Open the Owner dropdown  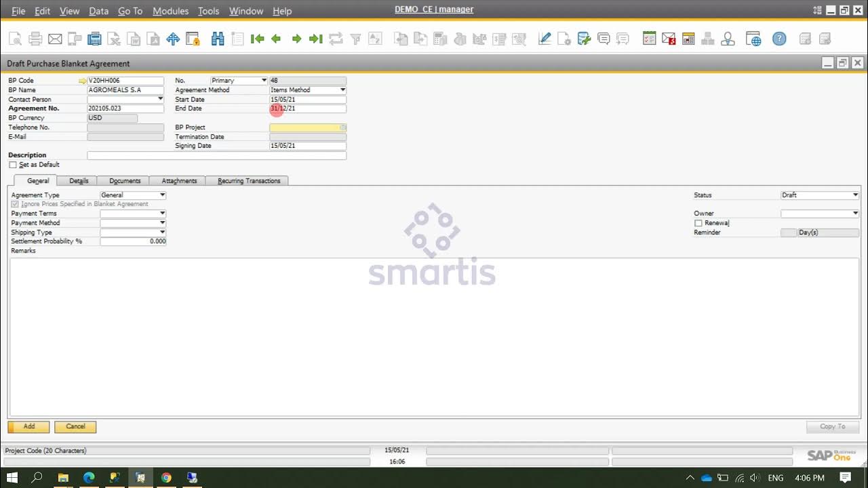pos(855,213)
